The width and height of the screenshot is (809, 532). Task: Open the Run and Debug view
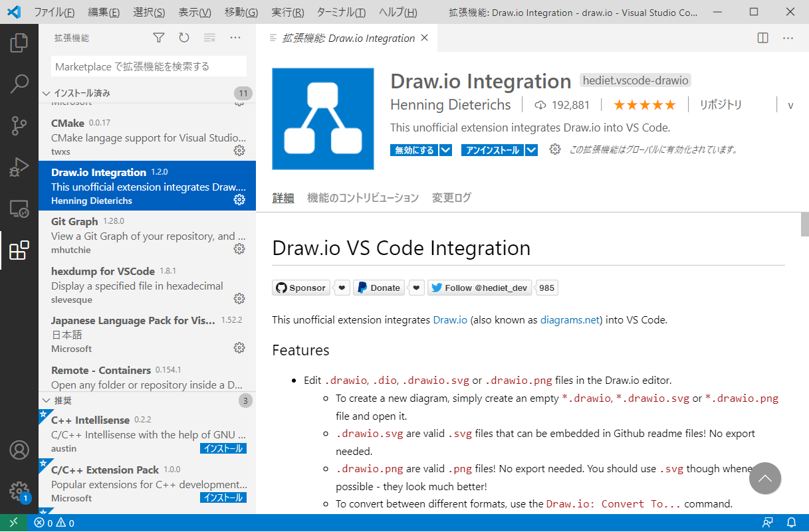click(19, 167)
